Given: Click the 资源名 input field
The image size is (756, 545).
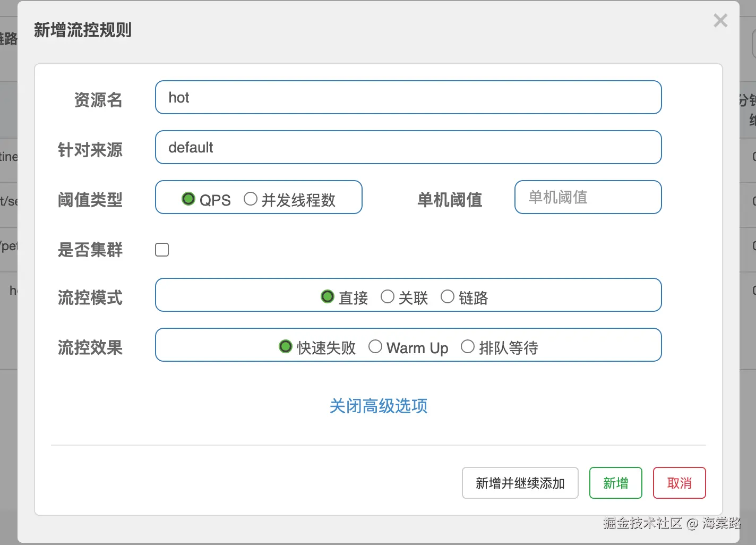Looking at the screenshot, I should click(x=408, y=97).
